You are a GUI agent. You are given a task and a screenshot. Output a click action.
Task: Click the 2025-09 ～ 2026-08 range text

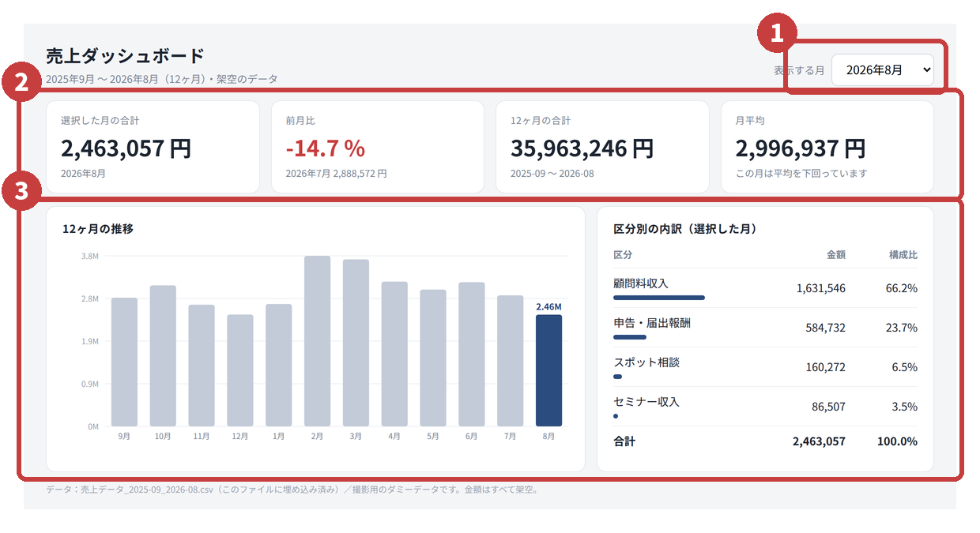pyautogui.click(x=552, y=173)
